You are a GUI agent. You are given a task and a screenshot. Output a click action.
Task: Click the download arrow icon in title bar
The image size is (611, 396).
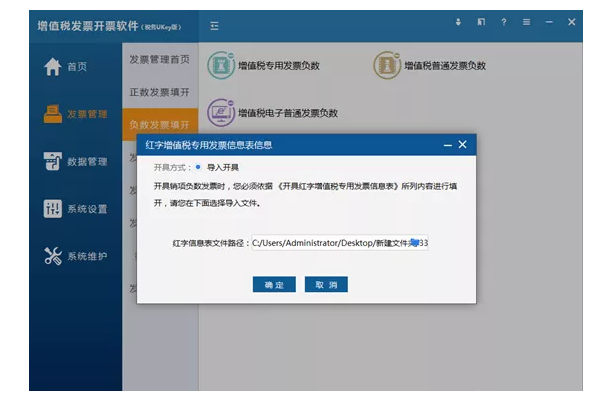click(x=458, y=22)
